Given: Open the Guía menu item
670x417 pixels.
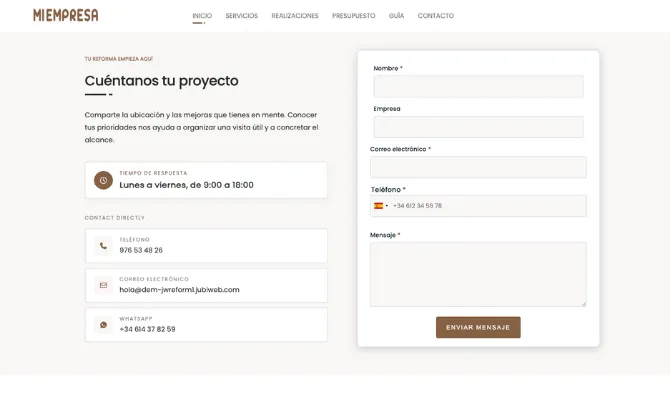Looking at the screenshot, I should [x=397, y=16].
